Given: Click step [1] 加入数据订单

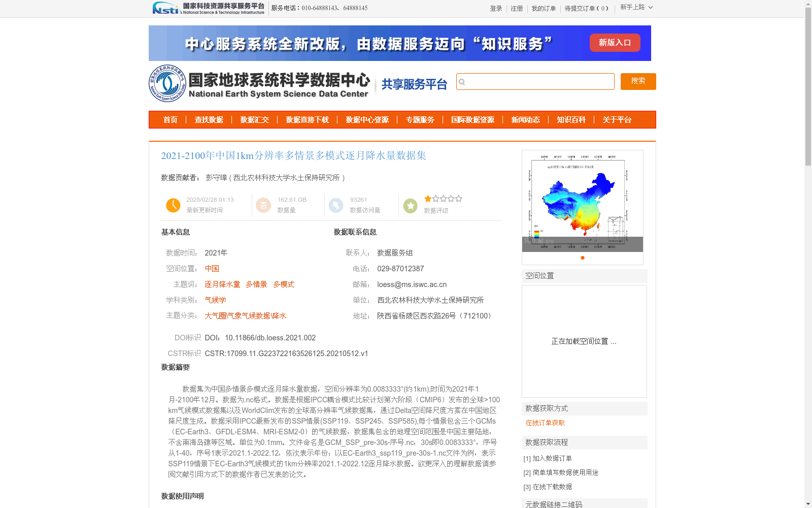Looking at the screenshot, I should point(548,459).
